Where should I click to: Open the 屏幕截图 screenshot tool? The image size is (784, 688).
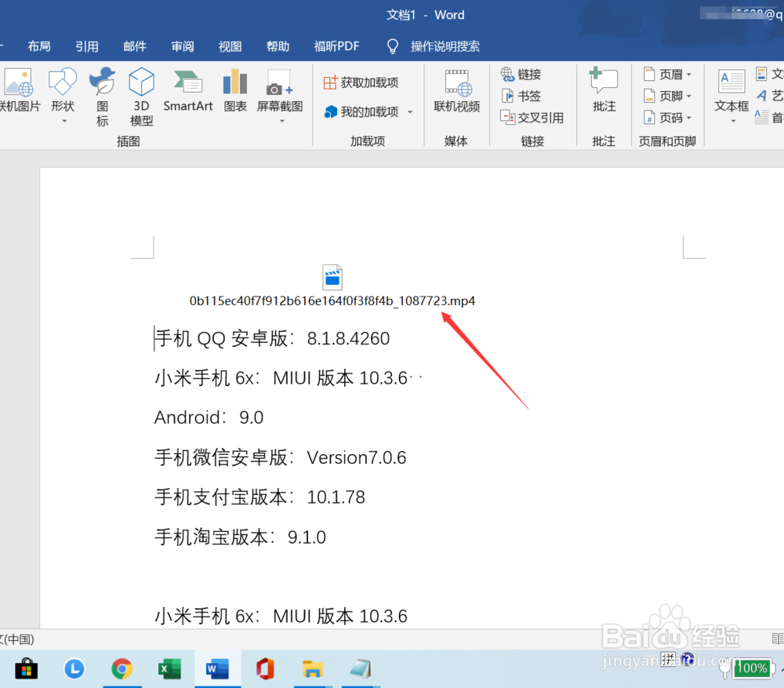coord(280,90)
